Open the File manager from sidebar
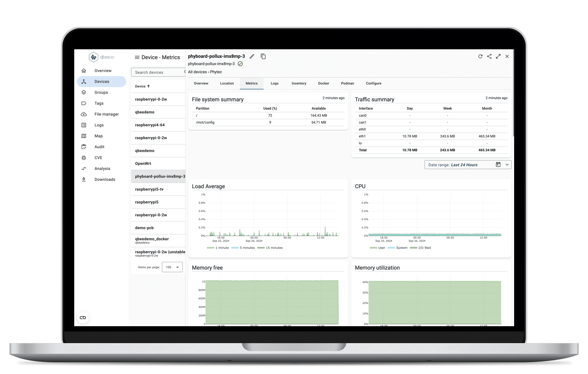Image resolution: width=588 pixels, height=374 pixels. (106, 114)
